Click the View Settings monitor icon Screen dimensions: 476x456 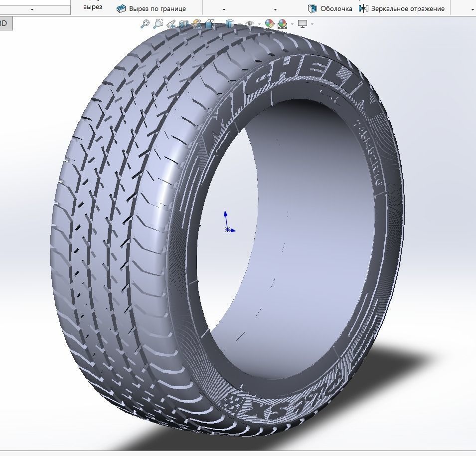[303, 23]
